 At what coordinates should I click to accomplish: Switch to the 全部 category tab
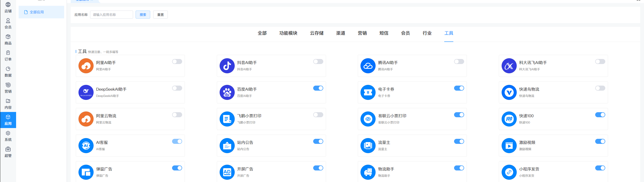[x=262, y=33]
